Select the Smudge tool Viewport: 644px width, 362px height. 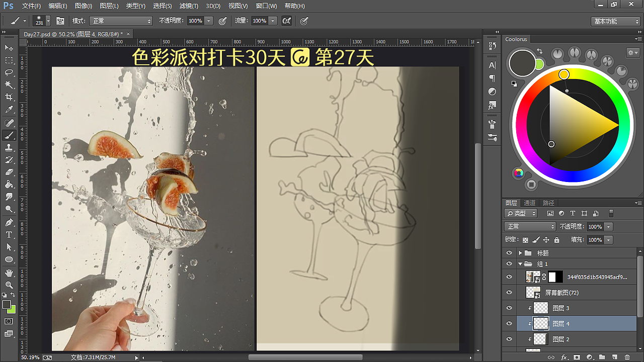click(x=9, y=197)
